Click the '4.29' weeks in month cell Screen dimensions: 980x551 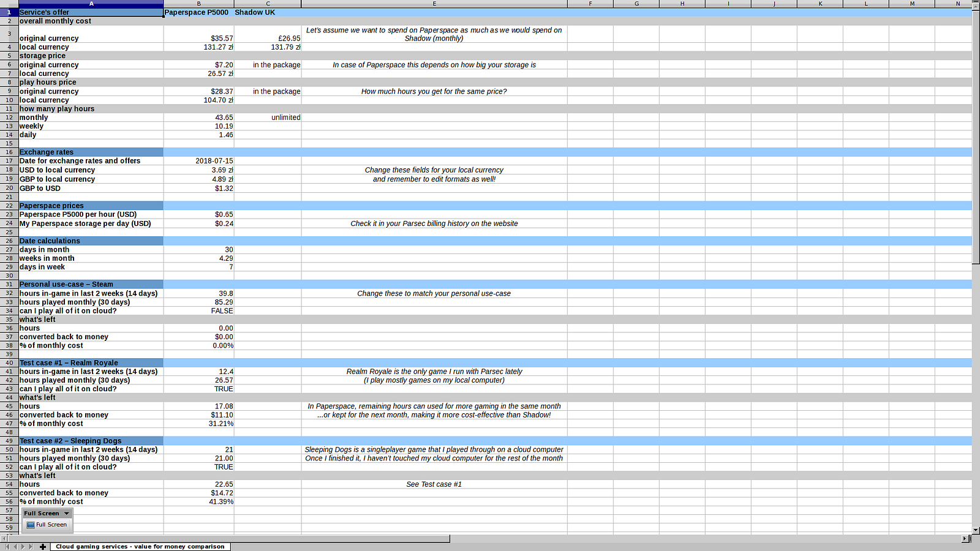198,258
